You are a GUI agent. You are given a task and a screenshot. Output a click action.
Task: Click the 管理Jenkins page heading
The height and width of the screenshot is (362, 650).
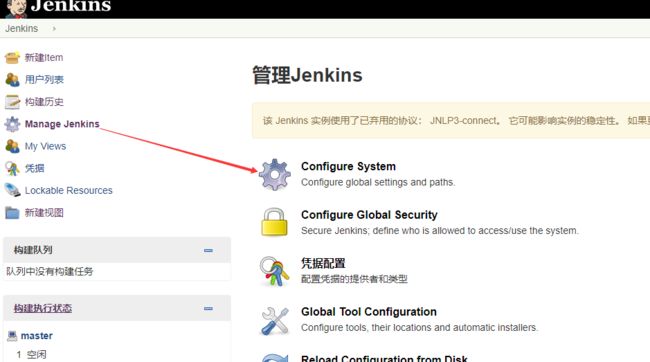307,75
